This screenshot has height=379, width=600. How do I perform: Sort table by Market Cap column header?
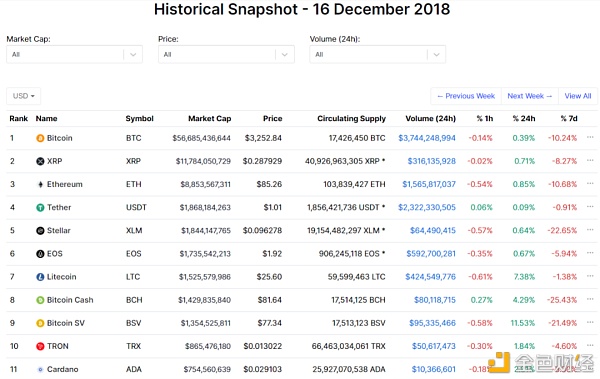pyautogui.click(x=210, y=119)
